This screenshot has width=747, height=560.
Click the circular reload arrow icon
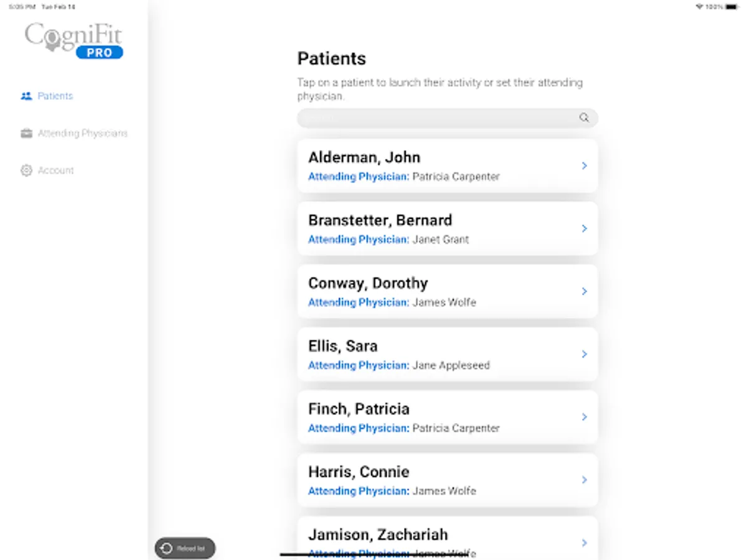pos(166,548)
